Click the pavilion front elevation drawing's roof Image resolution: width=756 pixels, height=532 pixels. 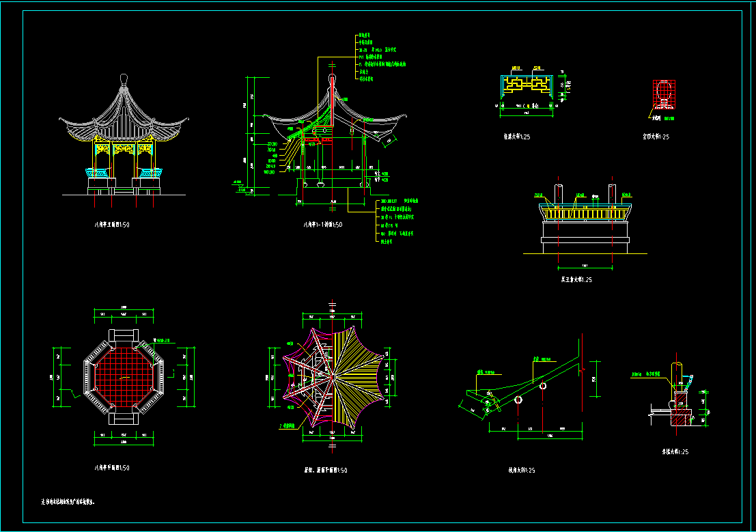[x=124, y=116]
